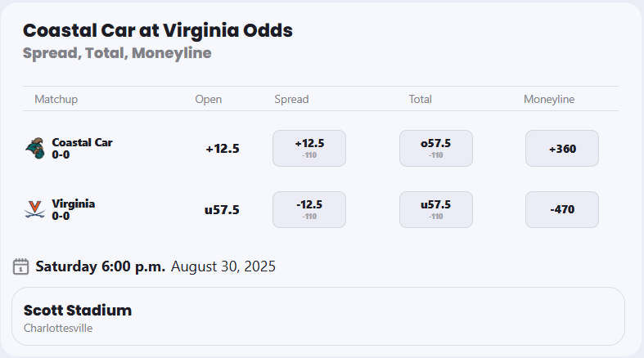644x358 pixels.
Task: Select Coastal Car +12.5 spread bet
Action: pos(309,148)
